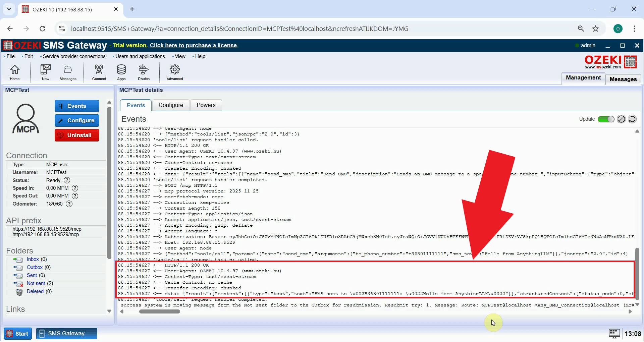Open the browser tab search dropdown
Image resolution: width=644 pixels, height=342 pixels.
point(9,9)
